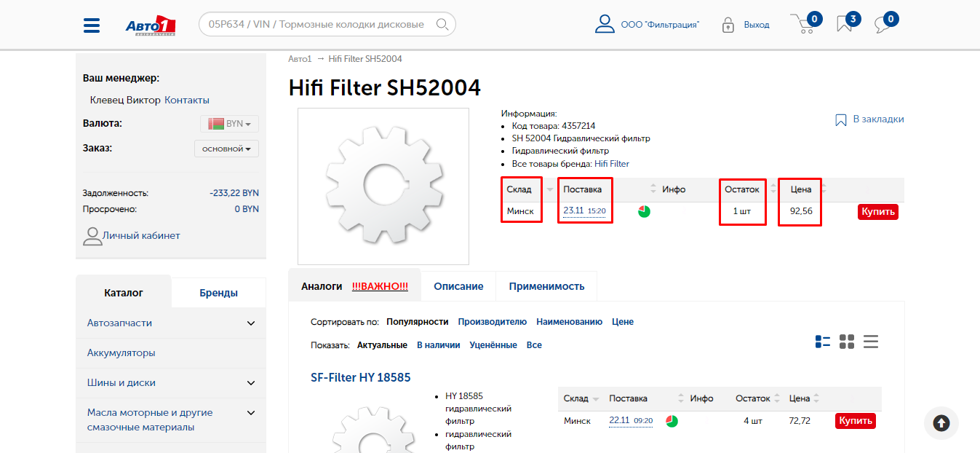The image size is (980, 453).
Task: Click the search magnifier icon
Action: click(442, 24)
